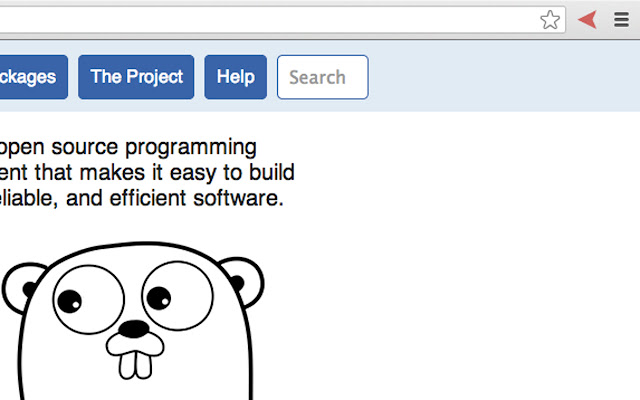
Task: Focus the Search input field
Action: tap(322, 77)
